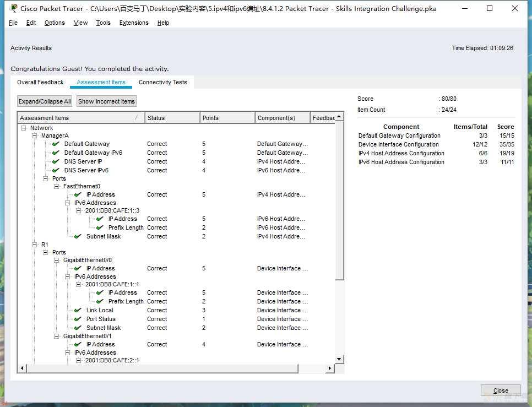Click the check icon beside Port Status
This screenshot has width=532, height=407.
[x=78, y=319]
